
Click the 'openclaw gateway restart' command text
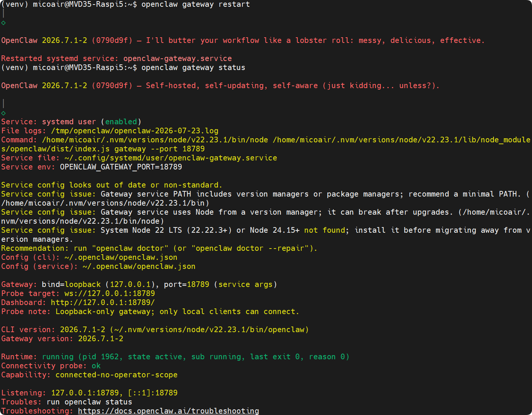196,5
